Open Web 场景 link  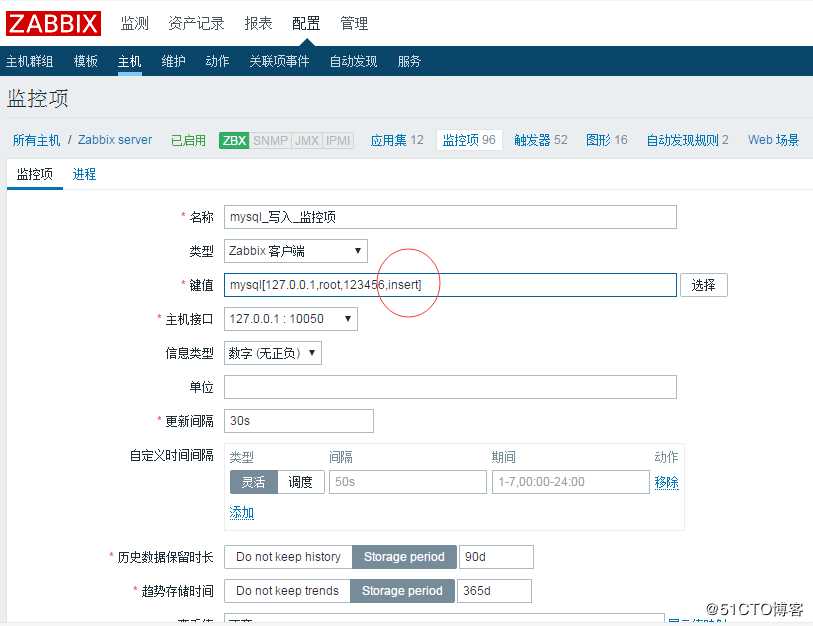point(773,140)
